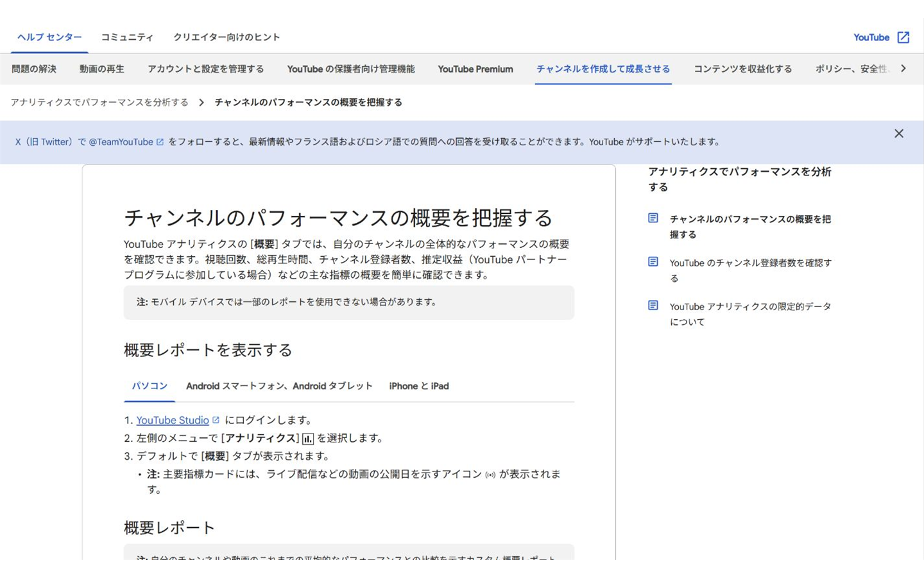Open the YouTube link in the top-right header
924x578 pixels.
point(871,37)
